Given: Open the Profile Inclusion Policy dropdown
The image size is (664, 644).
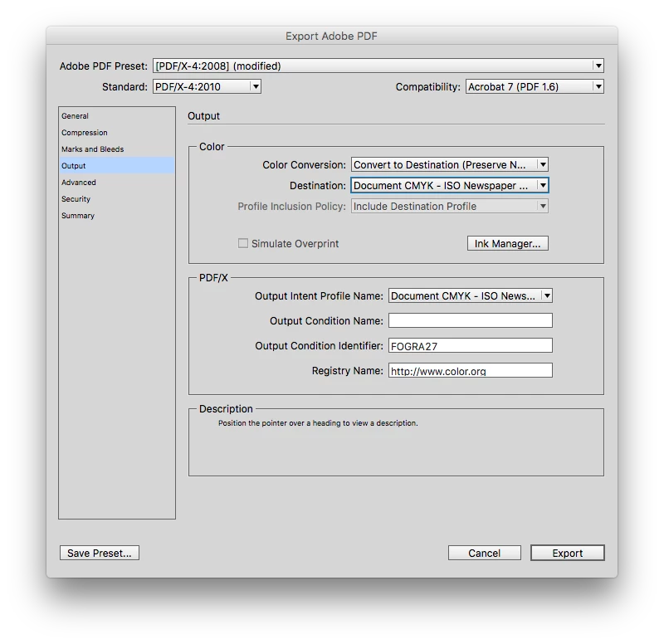Looking at the screenshot, I should pos(450,206).
